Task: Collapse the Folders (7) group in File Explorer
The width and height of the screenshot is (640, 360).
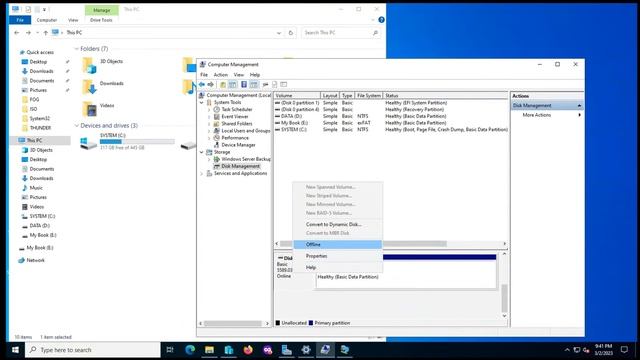Action: pyautogui.click(x=76, y=49)
